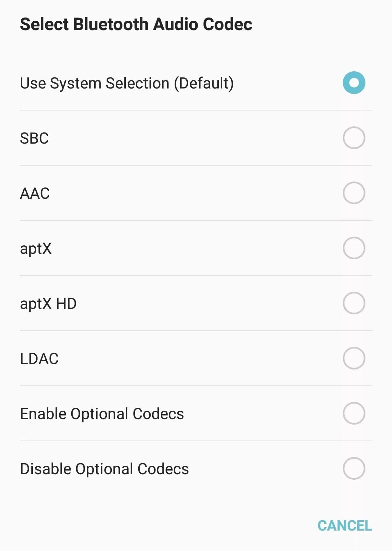The width and height of the screenshot is (392, 551).
Task: Click the "Select Bluetooth Audio Codec" dialog title
Action: coord(136,24)
